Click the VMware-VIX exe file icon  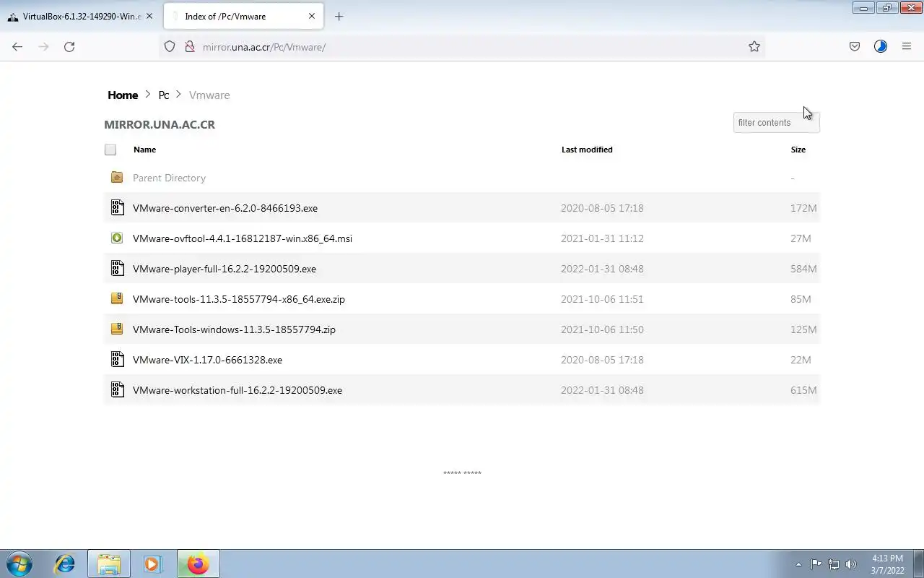[117, 360]
